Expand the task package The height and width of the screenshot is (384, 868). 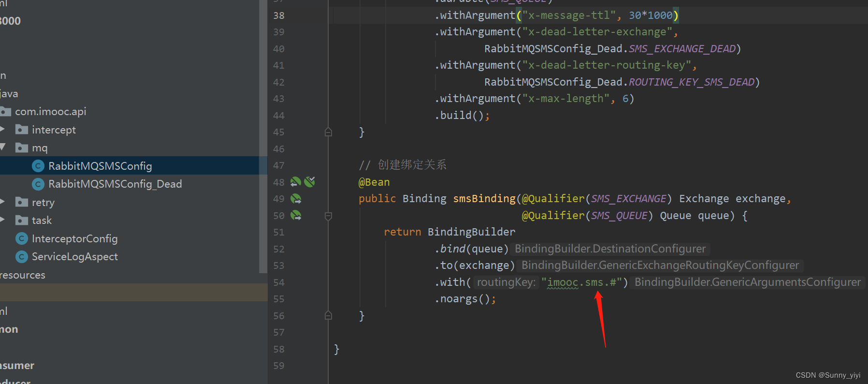[x=2, y=220]
